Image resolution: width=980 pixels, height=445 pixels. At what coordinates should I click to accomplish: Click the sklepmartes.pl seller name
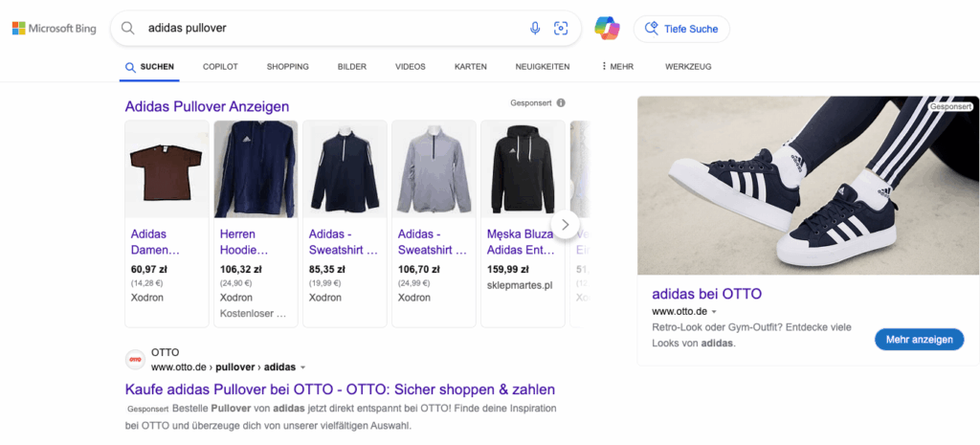(520, 285)
